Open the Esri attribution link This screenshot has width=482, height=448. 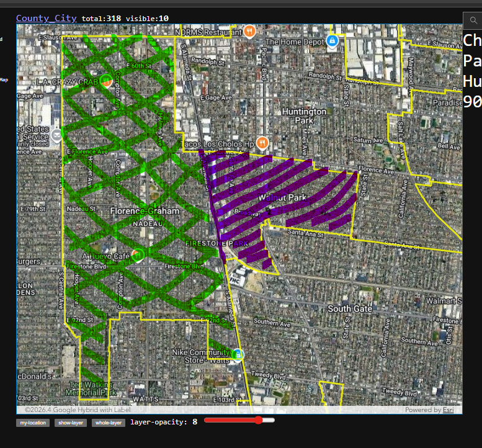point(447,410)
